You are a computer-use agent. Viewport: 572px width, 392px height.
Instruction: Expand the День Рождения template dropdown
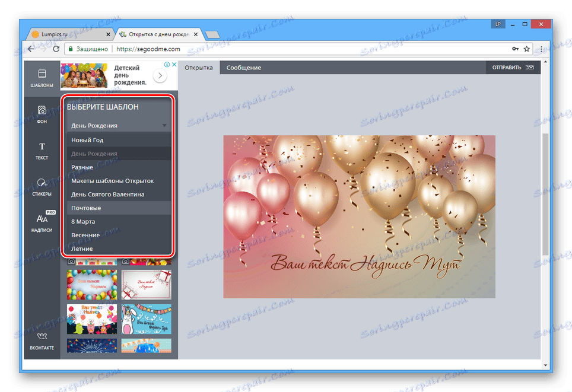coord(119,126)
